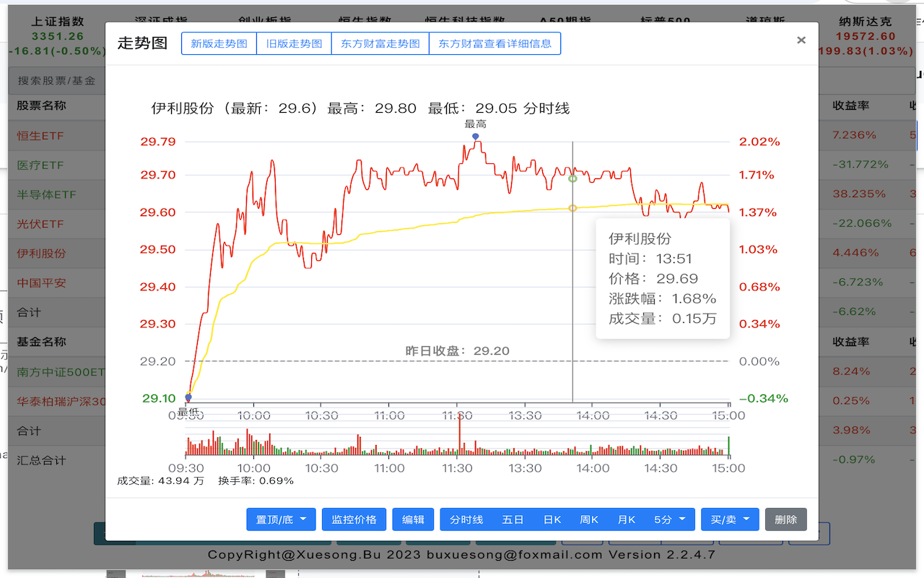The image size is (924, 578).
Task: Switch to the 新版走势图 chart view
Action: [x=219, y=43]
